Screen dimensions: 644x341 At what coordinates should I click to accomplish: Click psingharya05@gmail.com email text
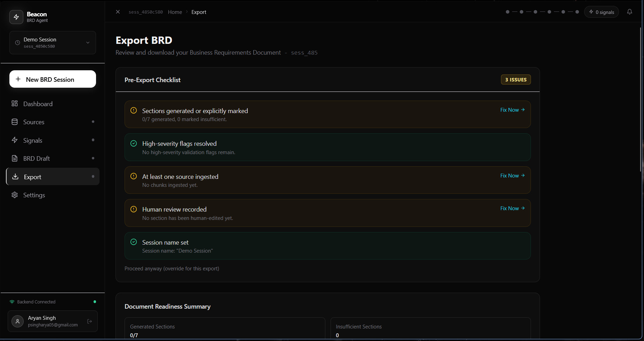pyautogui.click(x=53, y=325)
